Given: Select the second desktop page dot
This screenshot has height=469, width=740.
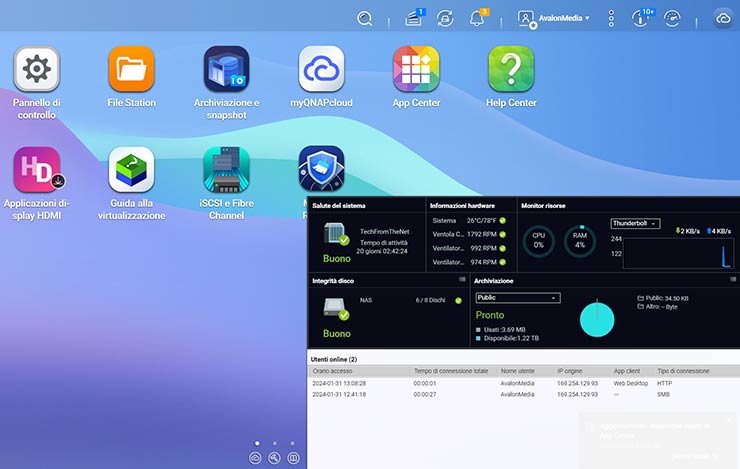Looking at the screenshot, I should [x=274, y=442].
